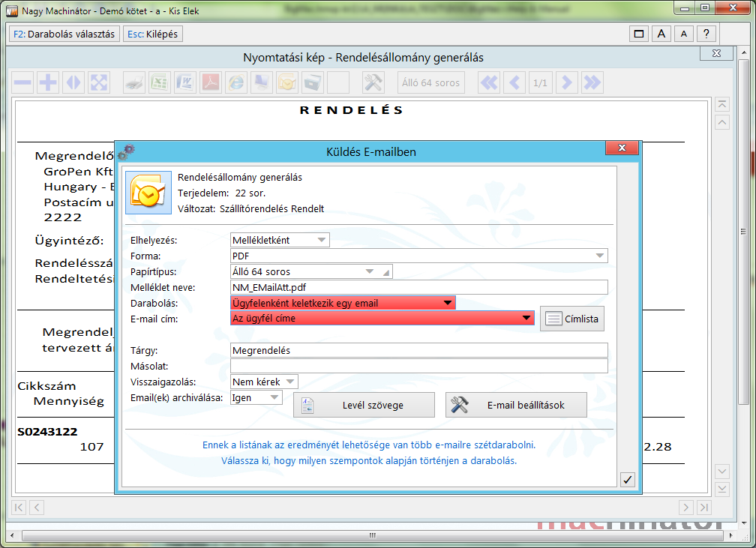Click the fit full page icon
Image resolution: width=756 pixels, height=548 pixels.
click(99, 82)
